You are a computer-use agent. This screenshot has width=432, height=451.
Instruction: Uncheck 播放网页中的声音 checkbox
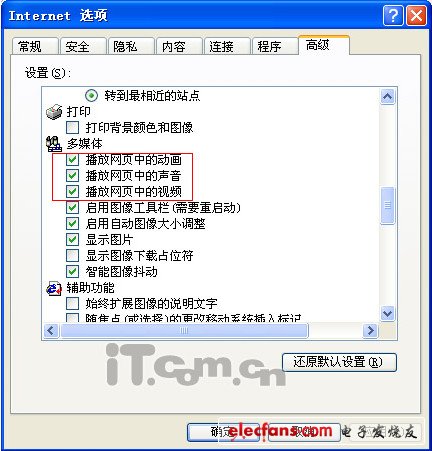coord(72,175)
